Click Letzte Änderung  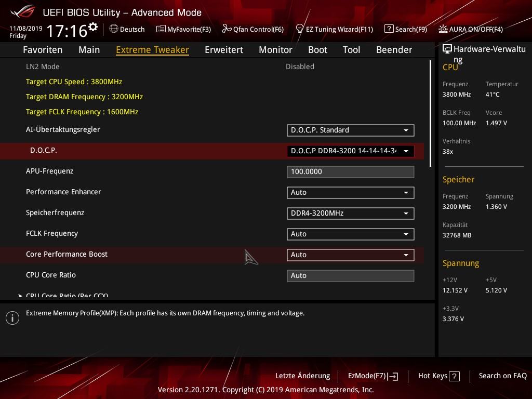click(x=303, y=376)
